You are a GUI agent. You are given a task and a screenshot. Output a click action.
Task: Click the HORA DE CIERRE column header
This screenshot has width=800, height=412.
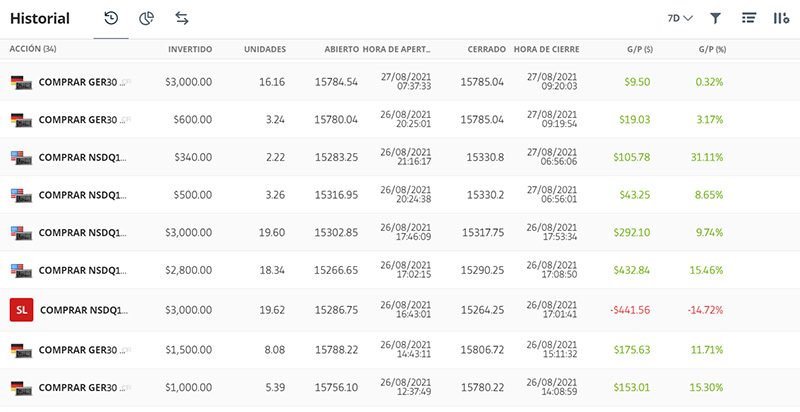click(x=546, y=49)
